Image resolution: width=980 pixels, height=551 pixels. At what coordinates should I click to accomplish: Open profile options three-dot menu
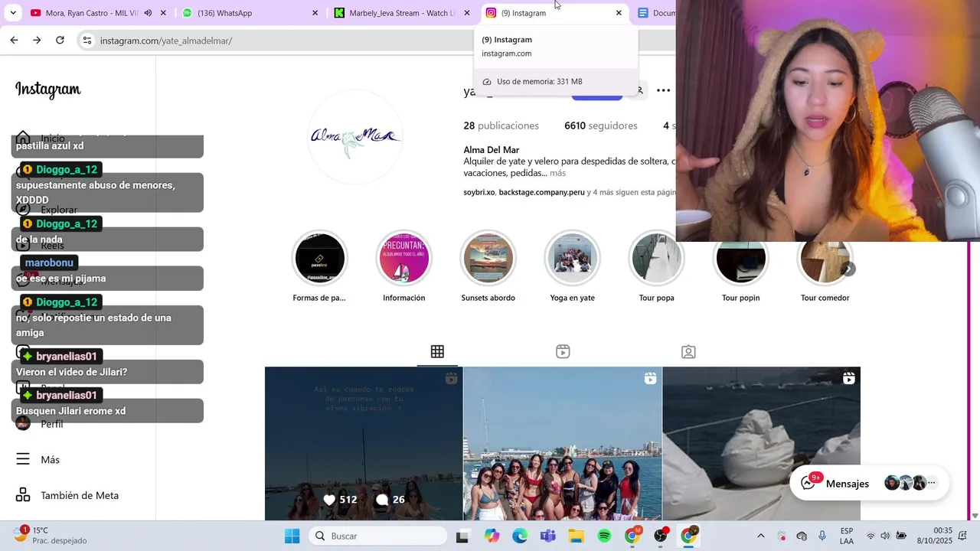click(x=663, y=90)
